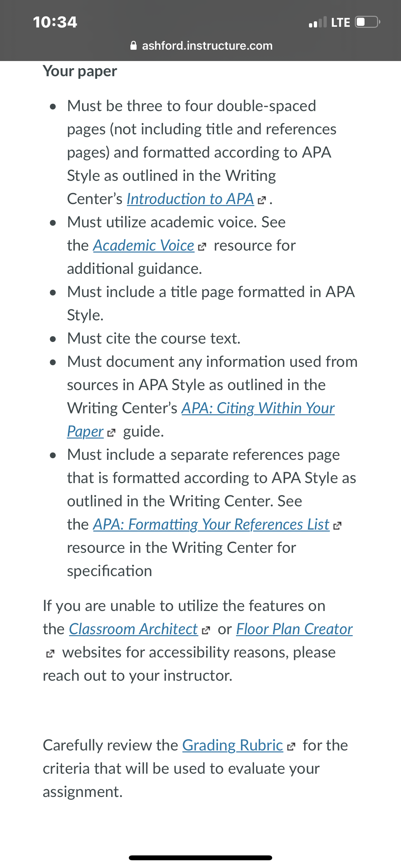
Task: Tap the ashford.instructure.com address bar
Action: click(201, 46)
